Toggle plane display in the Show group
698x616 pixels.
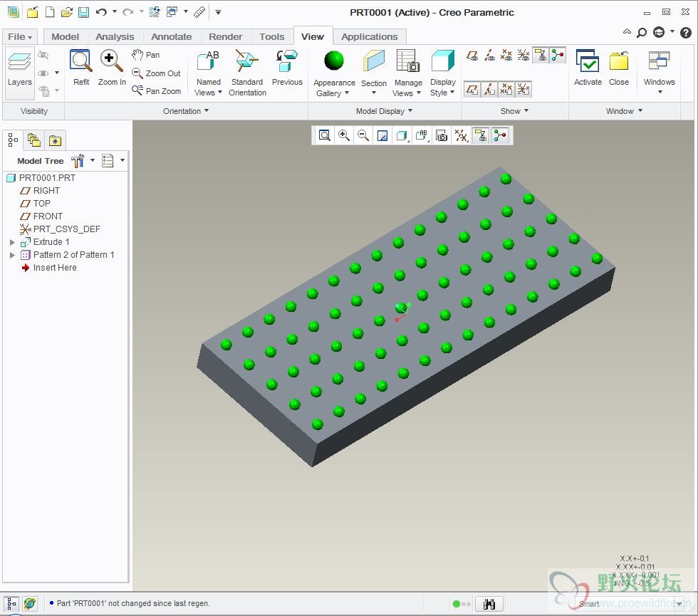coord(472,56)
